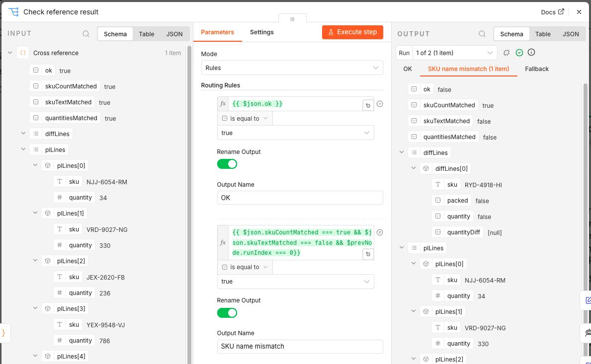Click the pin data icon in output

click(x=507, y=53)
